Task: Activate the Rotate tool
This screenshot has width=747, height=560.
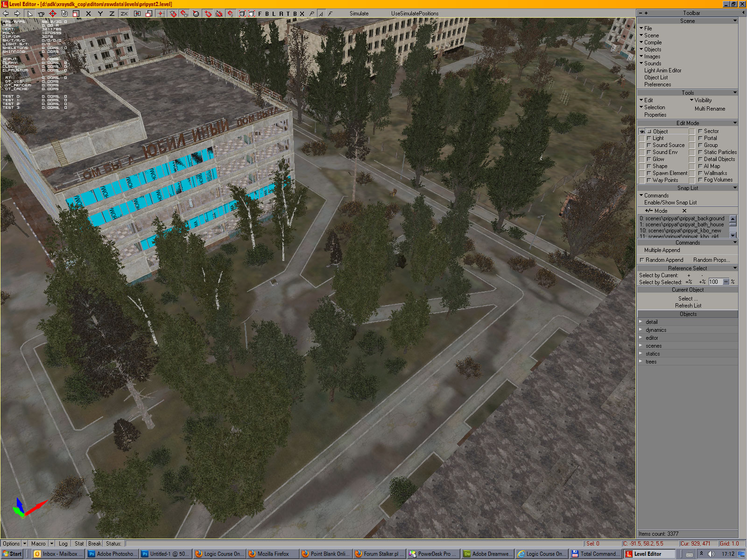Action: (x=64, y=14)
